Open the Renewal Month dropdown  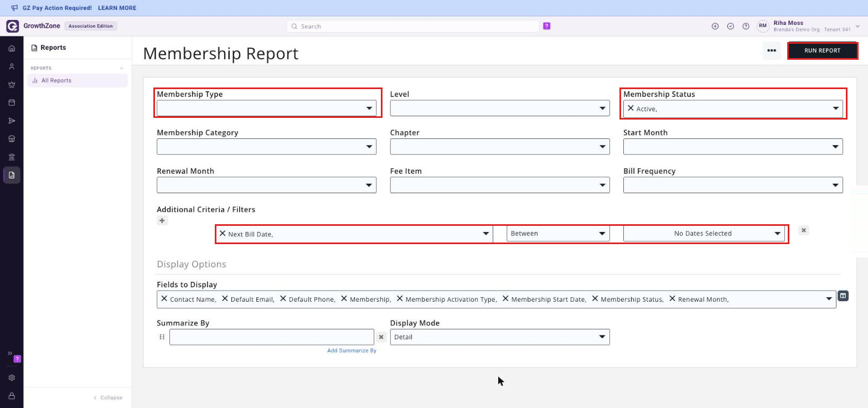tap(266, 185)
